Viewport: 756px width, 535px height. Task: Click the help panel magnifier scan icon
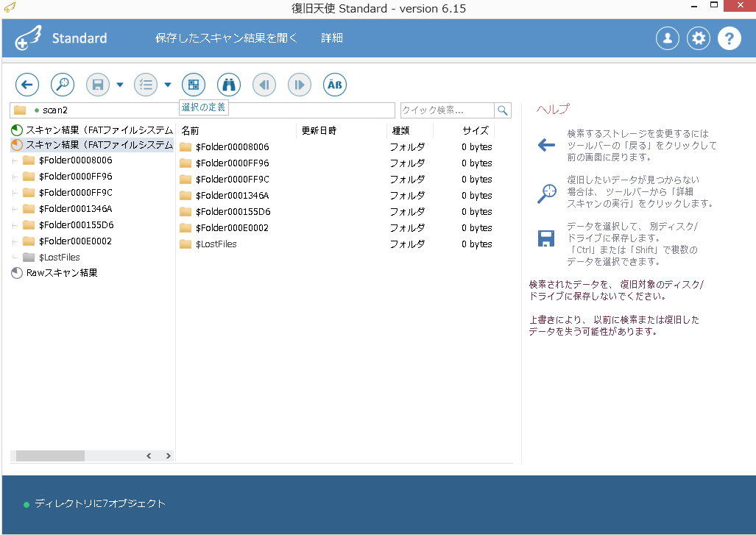tap(547, 194)
